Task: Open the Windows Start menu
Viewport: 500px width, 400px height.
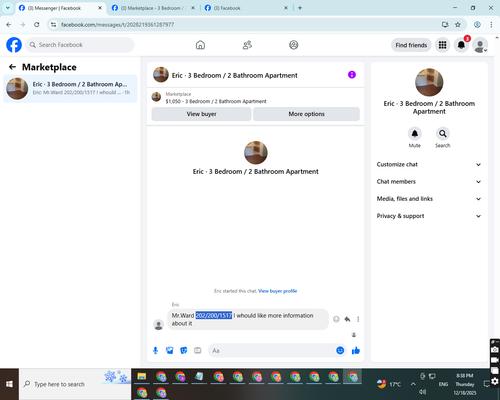Action: coord(9,384)
